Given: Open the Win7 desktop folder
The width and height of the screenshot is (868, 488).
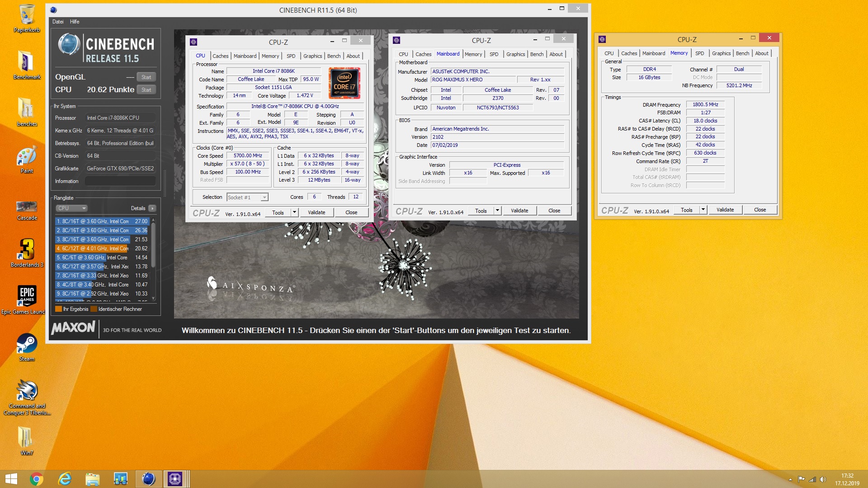Looking at the screenshot, I should [26, 441].
